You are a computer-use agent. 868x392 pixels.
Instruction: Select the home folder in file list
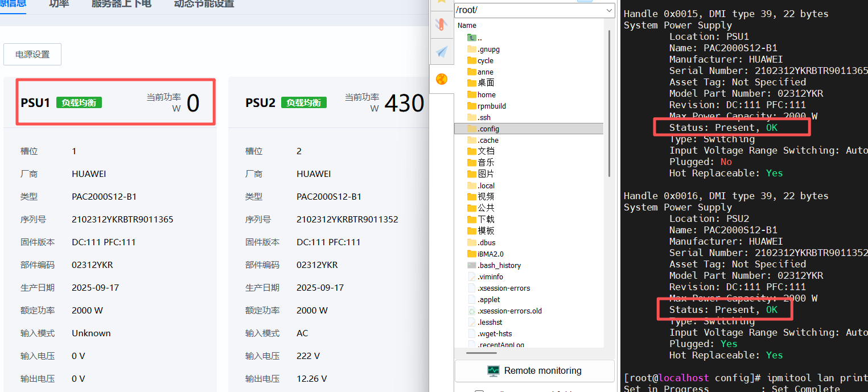tap(486, 94)
